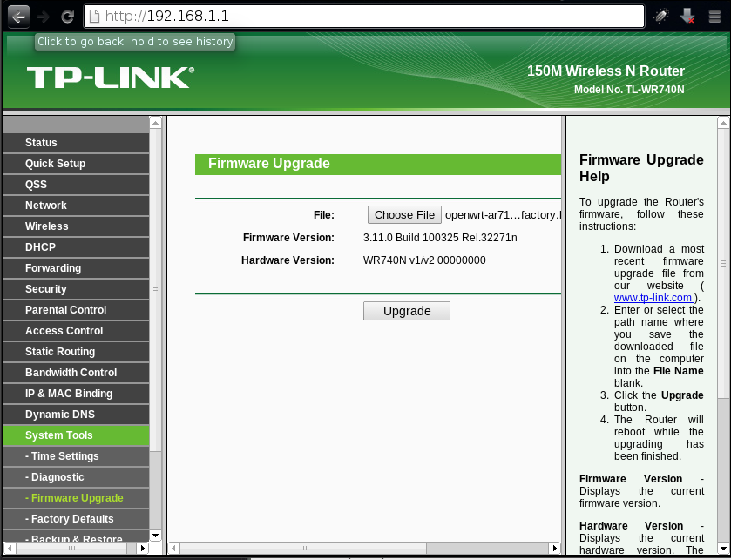Open Access Control settings
The image size is (731, 560).
point(76,331)
